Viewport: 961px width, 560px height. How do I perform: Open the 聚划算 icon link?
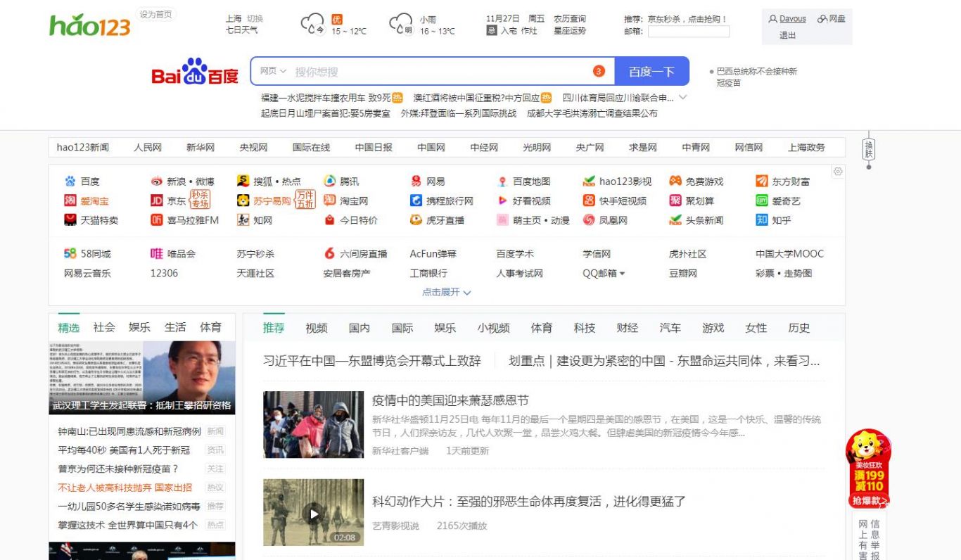tap(675, 201)
